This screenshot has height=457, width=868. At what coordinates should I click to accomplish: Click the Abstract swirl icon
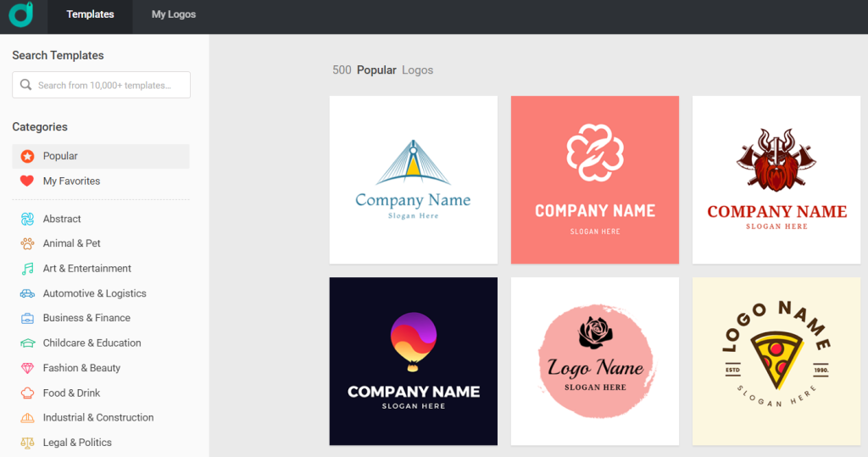(27, 219)
